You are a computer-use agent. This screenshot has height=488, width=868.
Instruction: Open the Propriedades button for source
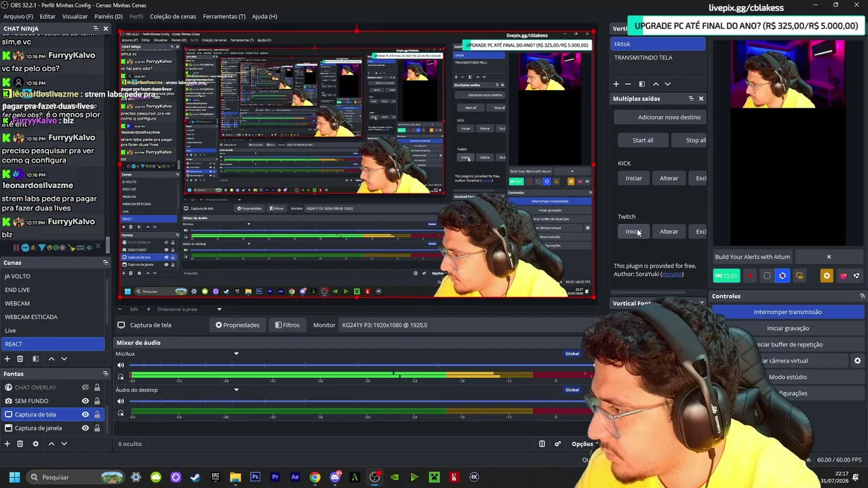coord(237,325)
